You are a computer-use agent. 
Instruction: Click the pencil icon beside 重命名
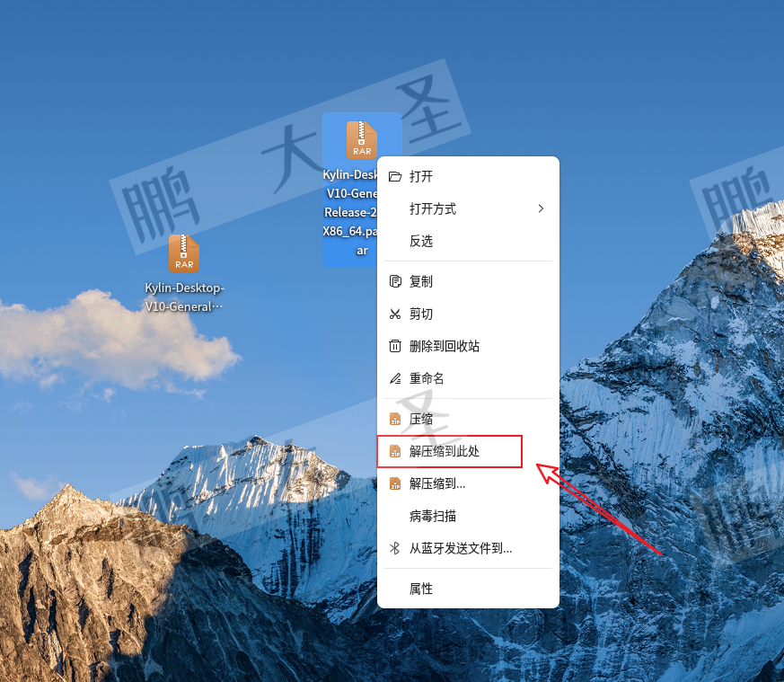395,379
